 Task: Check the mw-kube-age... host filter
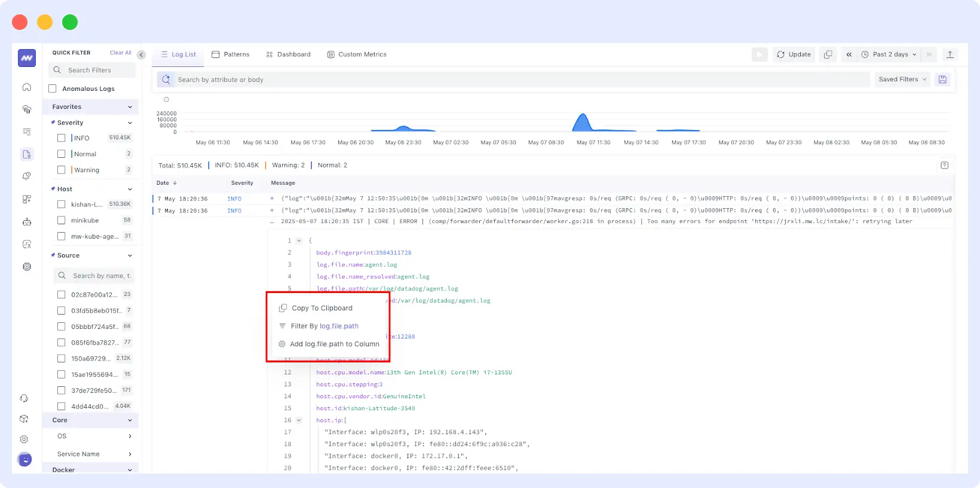pos(61,236)
